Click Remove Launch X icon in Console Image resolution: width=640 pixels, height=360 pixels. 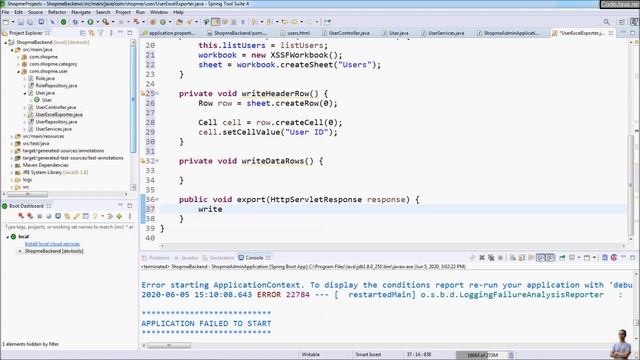pos(482,258)
